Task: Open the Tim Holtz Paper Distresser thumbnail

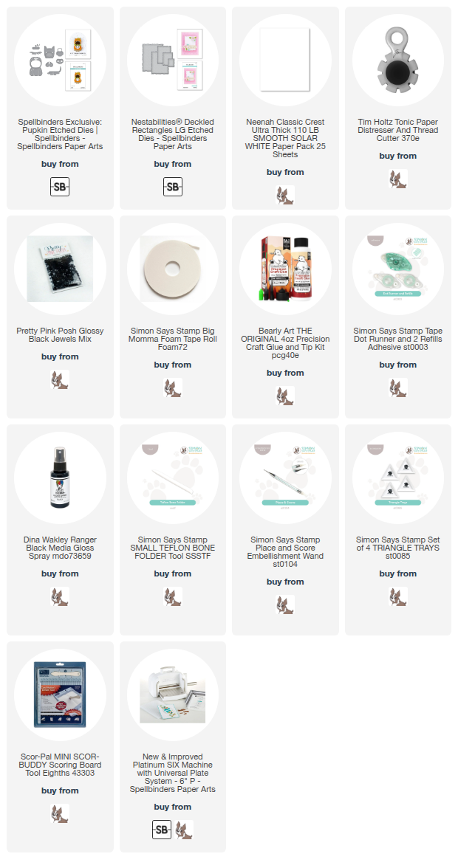Action: click(397, 60)
